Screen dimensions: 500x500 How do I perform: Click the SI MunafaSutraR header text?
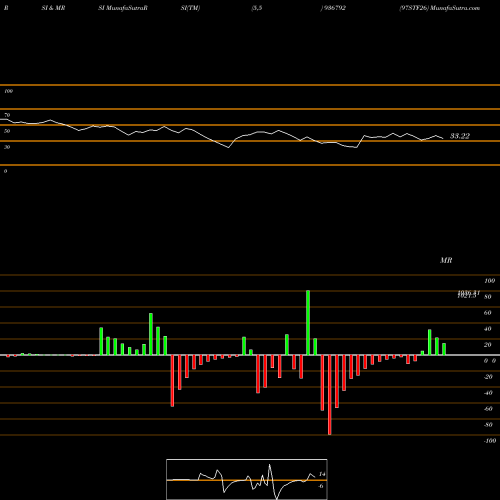point(123,8)
